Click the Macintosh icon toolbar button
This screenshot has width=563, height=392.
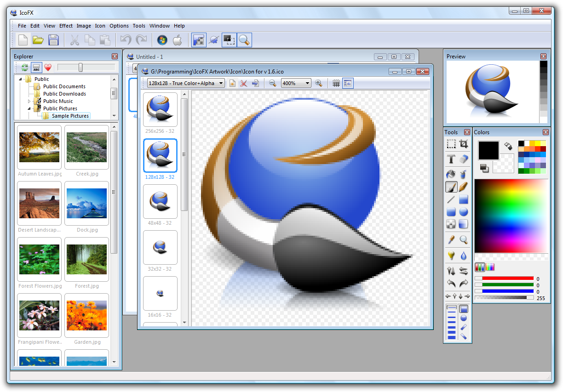177,40
